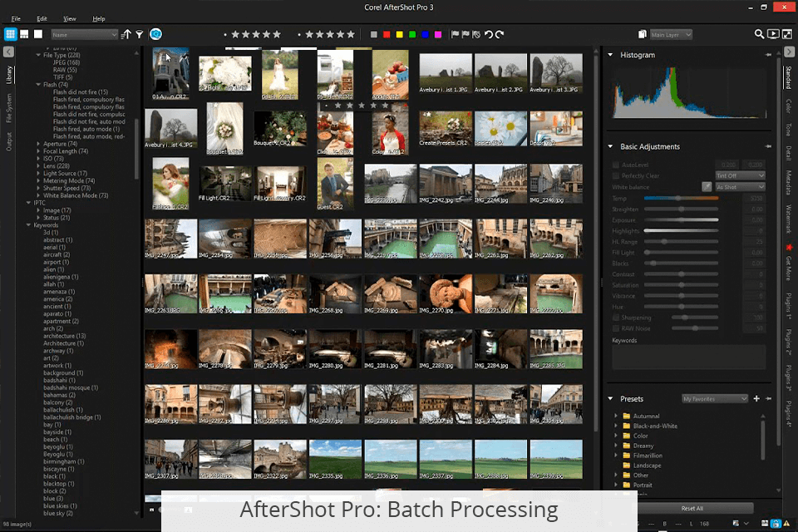Open the Main Layer dropdown
The width and height of the screenshot is (798, 532).
click(671, 35)
